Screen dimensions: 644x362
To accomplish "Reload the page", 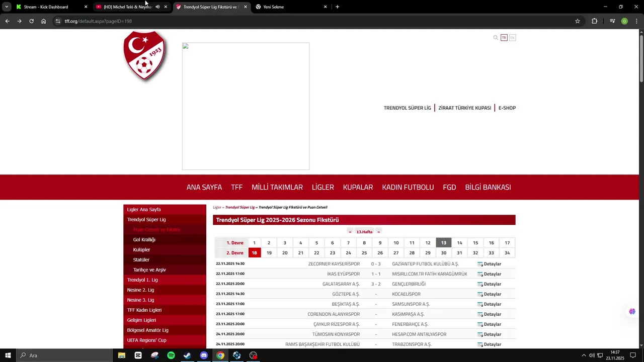I will [x=31, y=21].
